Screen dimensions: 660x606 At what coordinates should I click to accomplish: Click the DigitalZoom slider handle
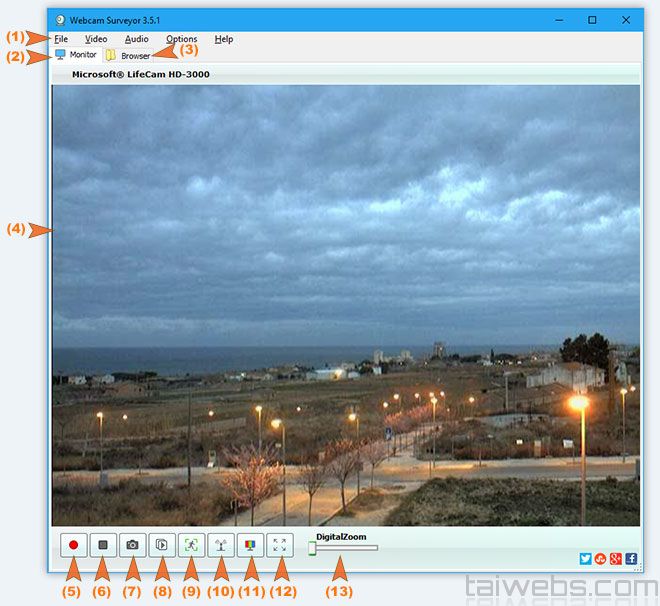313,548
